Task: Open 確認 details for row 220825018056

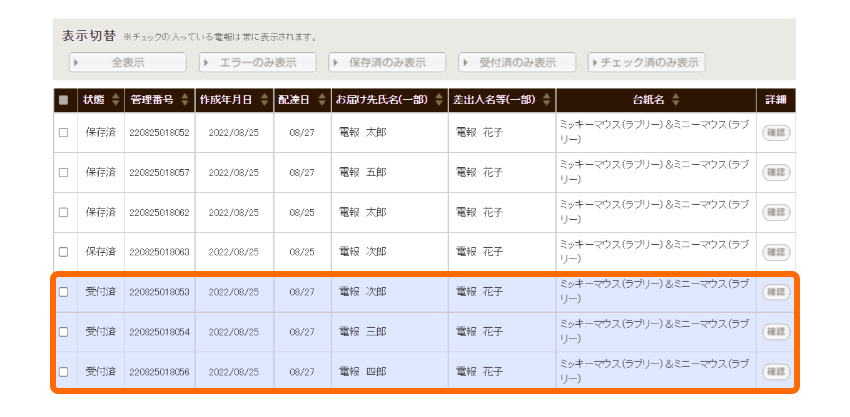Action: pos(776,372)
